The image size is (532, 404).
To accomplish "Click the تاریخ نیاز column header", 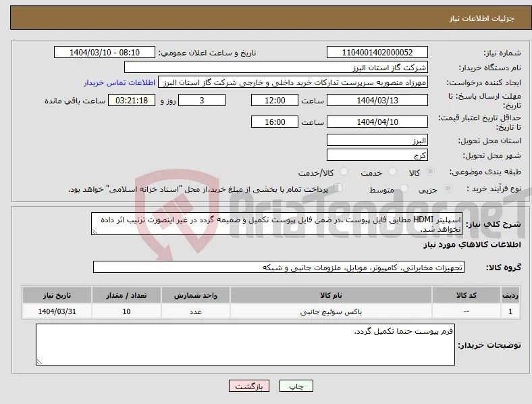I will [x=57, y=295].
